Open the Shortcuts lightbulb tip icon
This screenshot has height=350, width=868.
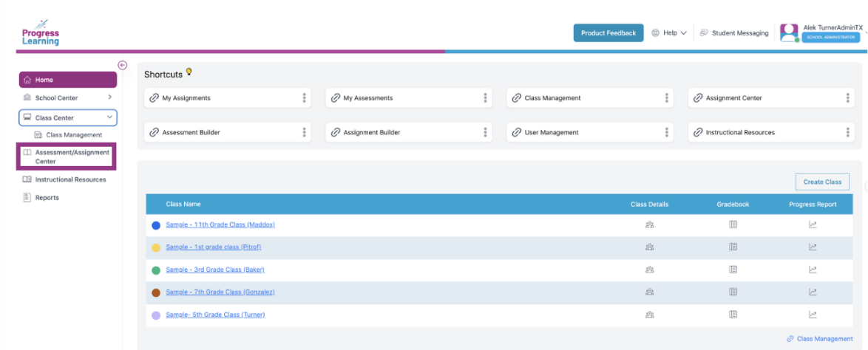(x=189, y=72)
